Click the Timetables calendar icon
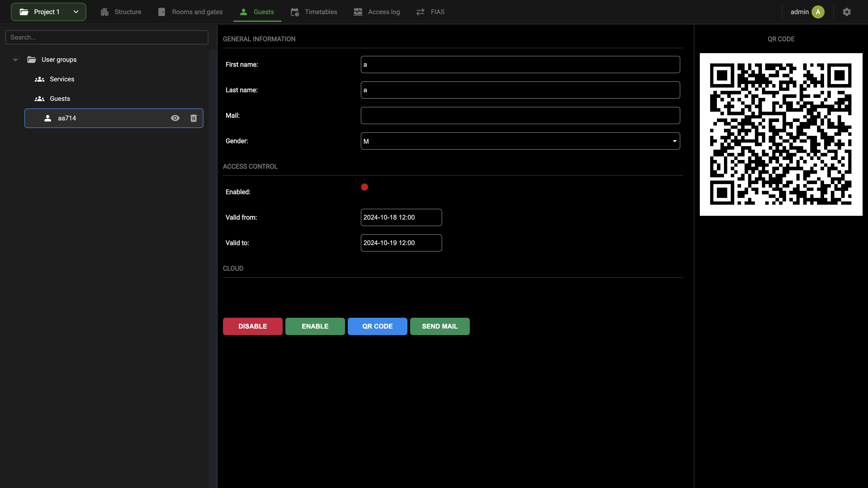 [295, 12]
